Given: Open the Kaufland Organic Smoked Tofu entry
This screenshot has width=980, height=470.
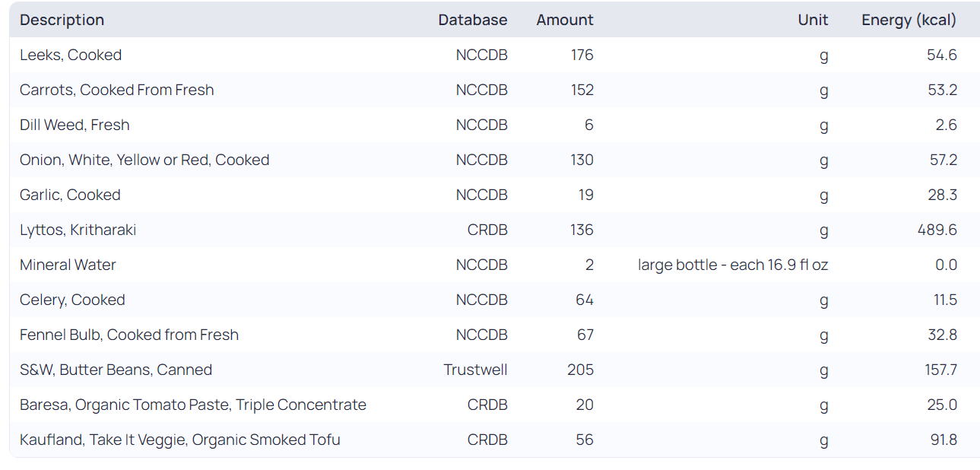Looking at the screenshot, I should tap(179, 440).
